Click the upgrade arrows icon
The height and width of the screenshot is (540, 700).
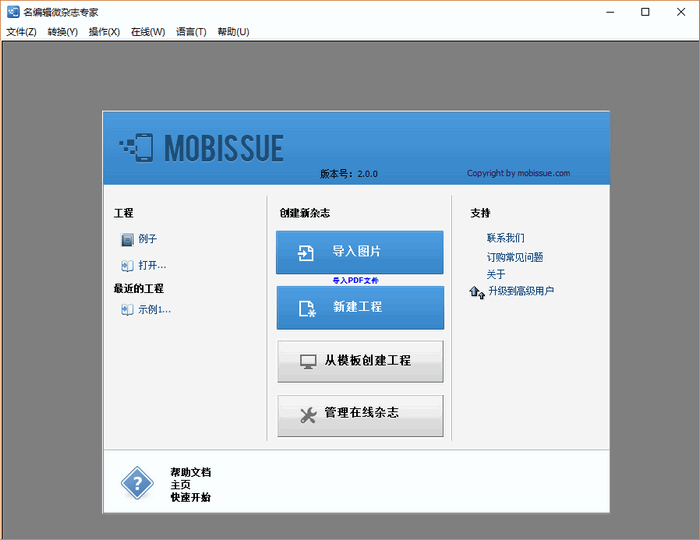[477, 292]
